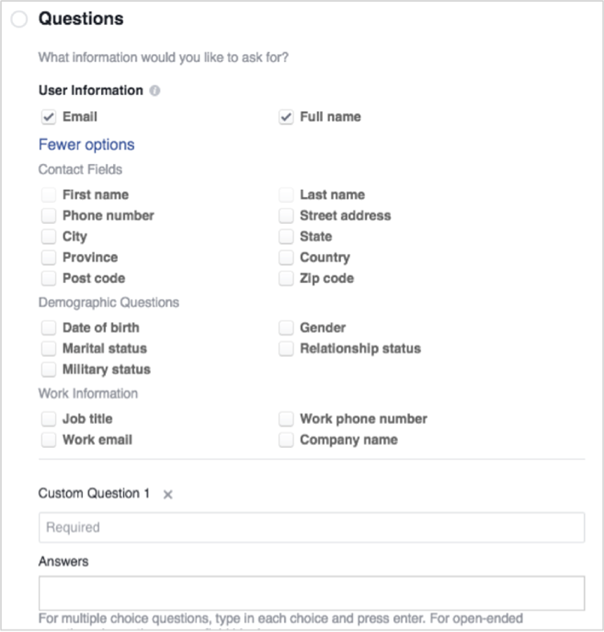Viewport: 604px width, 632px height.
Task: Remove Custom Question 1 with X icon
Action: coord(168,494)
